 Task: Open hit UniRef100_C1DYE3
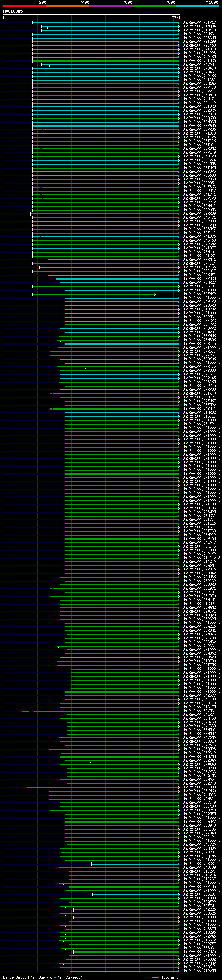[199, 30]
